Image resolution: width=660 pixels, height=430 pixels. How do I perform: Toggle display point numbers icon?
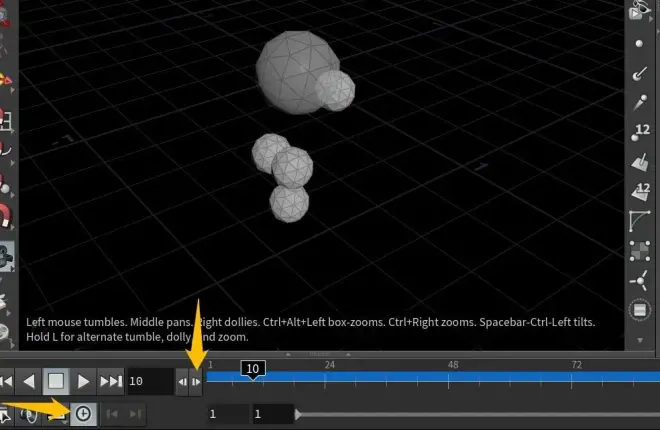tap(640, 132)
